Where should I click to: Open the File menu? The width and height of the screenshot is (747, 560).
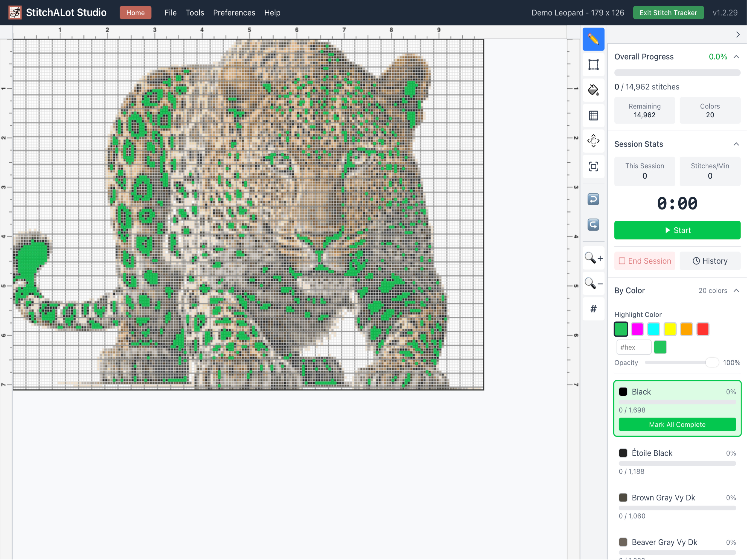click(171, 13)
